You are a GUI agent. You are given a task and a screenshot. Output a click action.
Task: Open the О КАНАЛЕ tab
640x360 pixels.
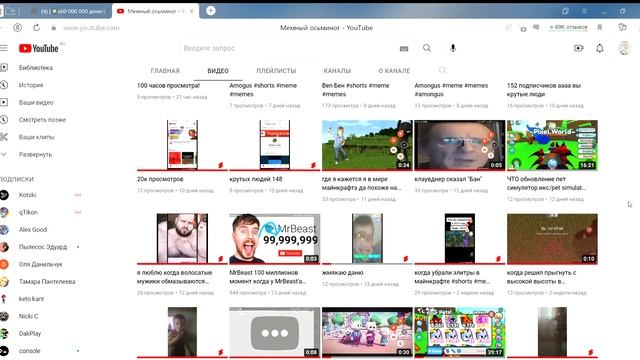click(x=394, y=71)
